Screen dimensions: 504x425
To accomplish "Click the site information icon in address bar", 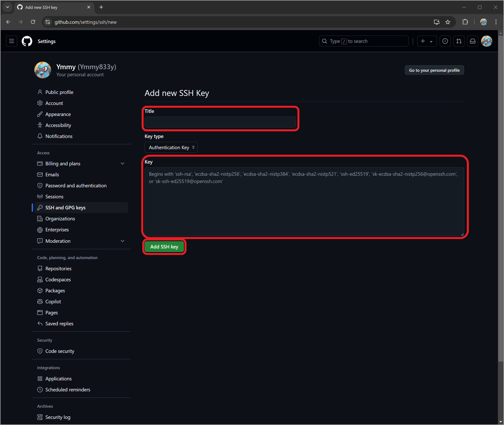I will [48, 22].
